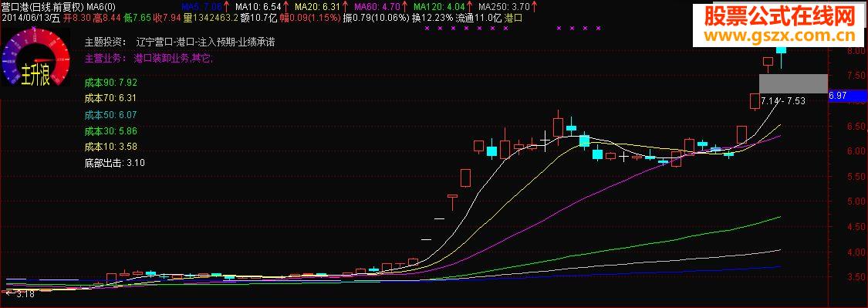Click the opening price 开8.30

[76, 18]
